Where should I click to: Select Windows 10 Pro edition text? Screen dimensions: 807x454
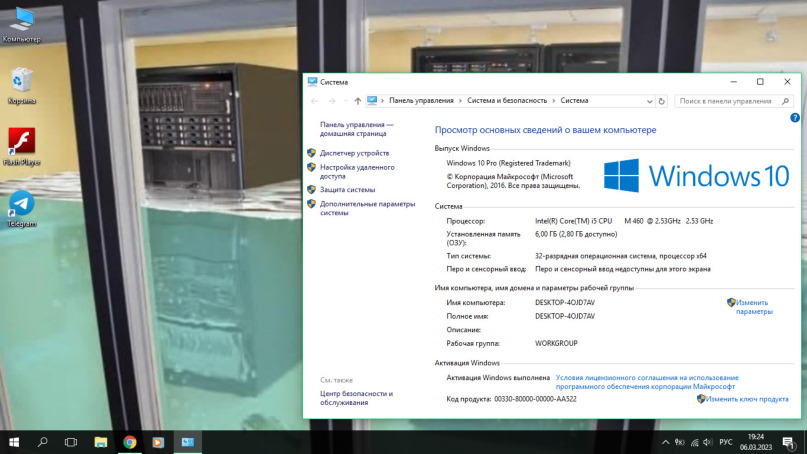pyautogui.click(x=508, y=163)
